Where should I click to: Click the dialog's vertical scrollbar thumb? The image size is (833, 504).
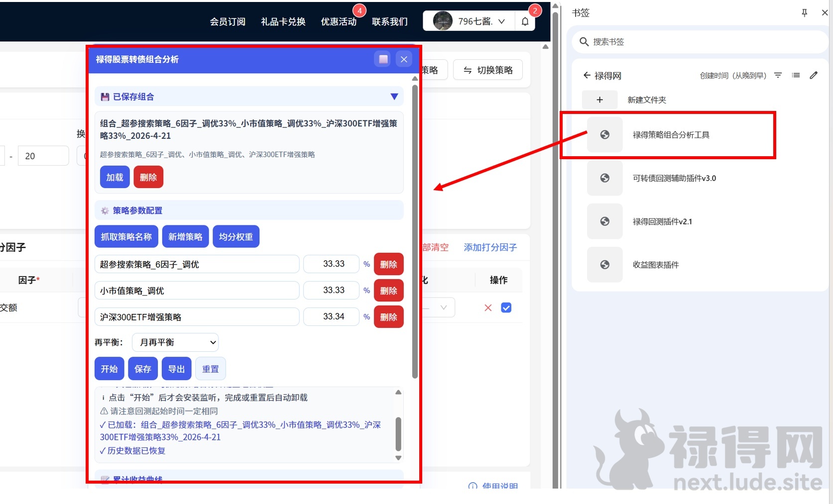[415, 231]
